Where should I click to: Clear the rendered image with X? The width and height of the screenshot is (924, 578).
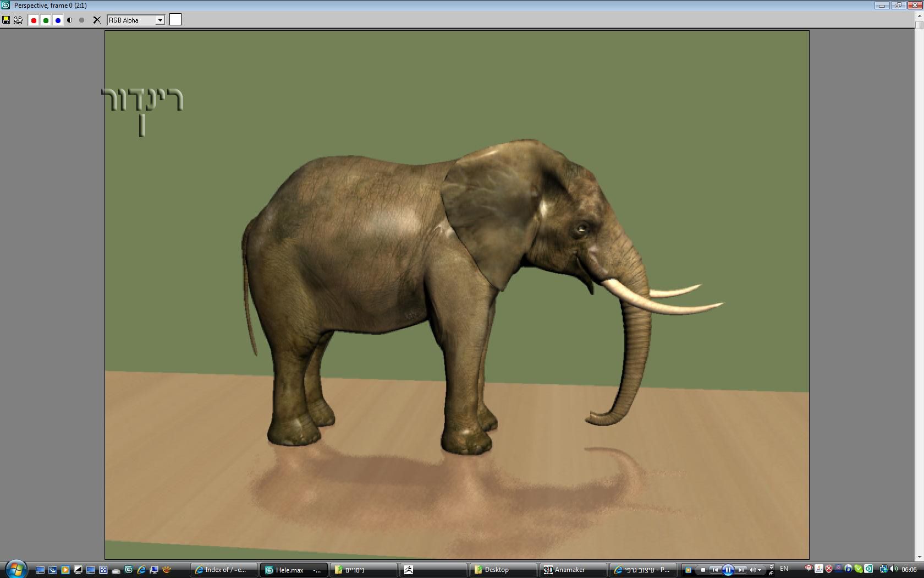(97, 20)
